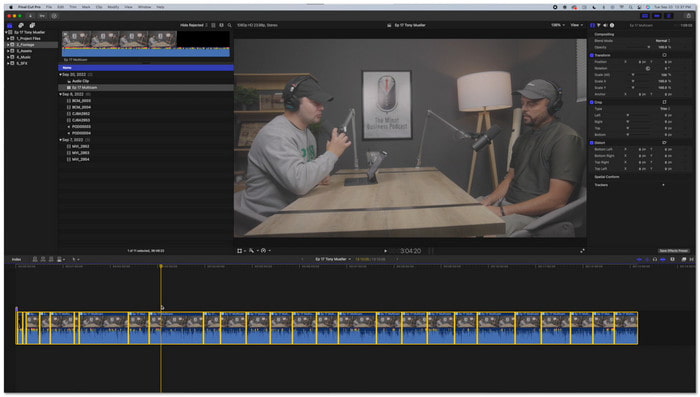Click the timeline headphones solo icon
Viewport: 700px width, 397px height.
pos(655,259)
